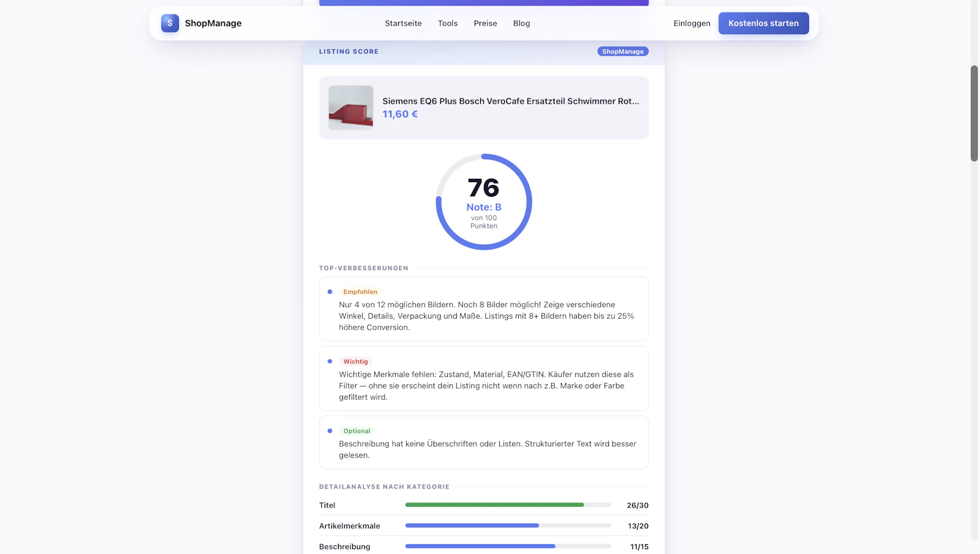
Task: Click the 26/30 Titel score
Action: [x=637, y=505]
